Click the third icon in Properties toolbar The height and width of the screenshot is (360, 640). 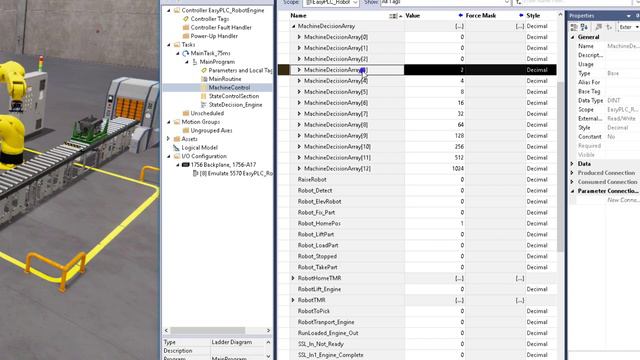pyautogui.click(x=599, y=27)
